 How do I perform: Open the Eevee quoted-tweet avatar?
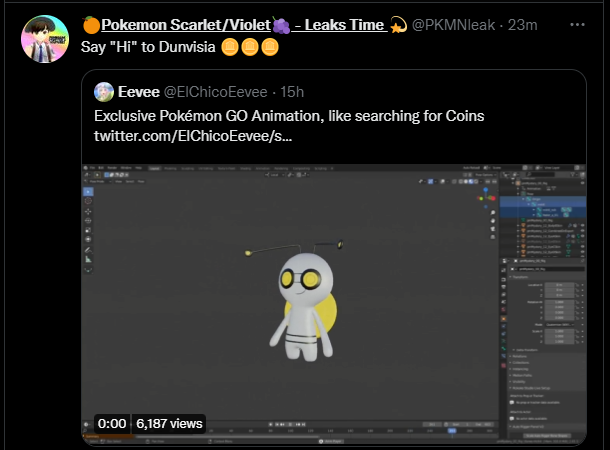(x=104, y=92)
